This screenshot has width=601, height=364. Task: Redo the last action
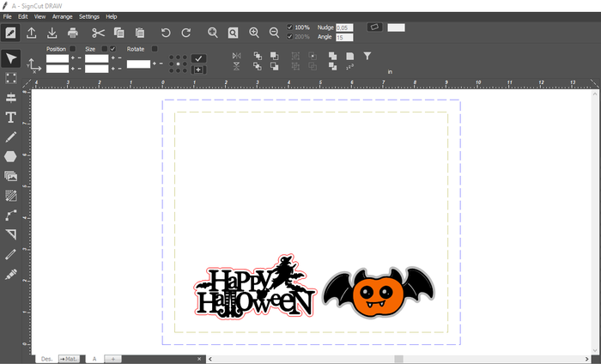coord(186,33)
